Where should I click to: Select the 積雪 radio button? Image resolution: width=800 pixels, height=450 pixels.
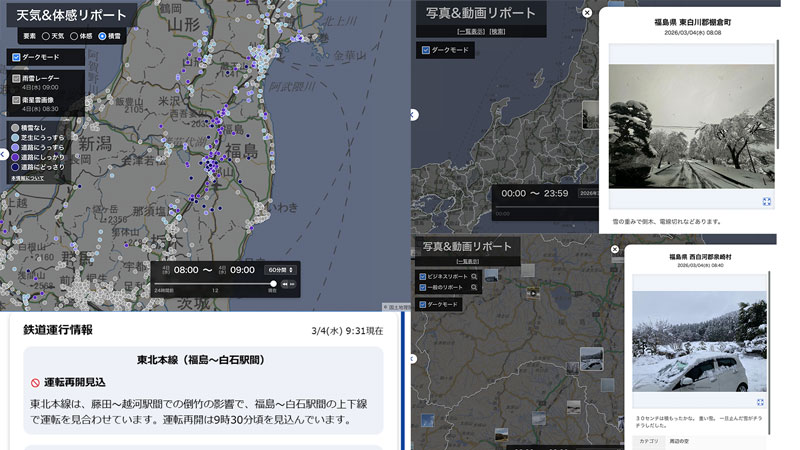pos(100,36)
